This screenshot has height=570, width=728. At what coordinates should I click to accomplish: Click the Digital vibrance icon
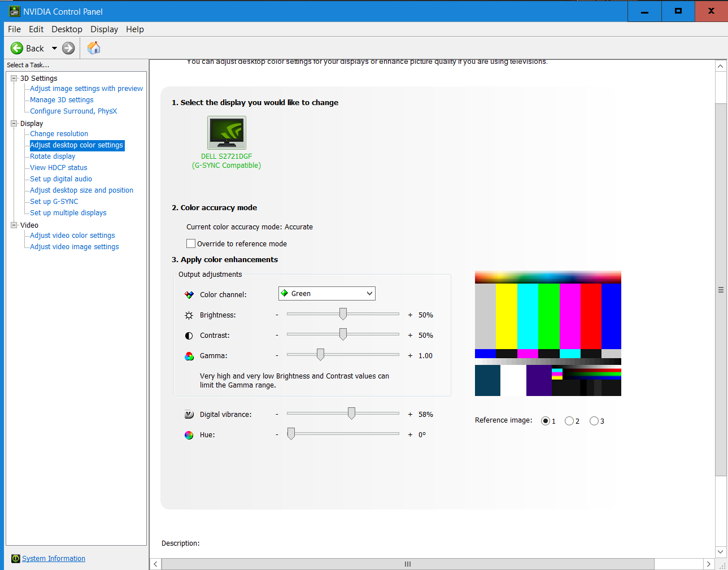coord(189,415)
